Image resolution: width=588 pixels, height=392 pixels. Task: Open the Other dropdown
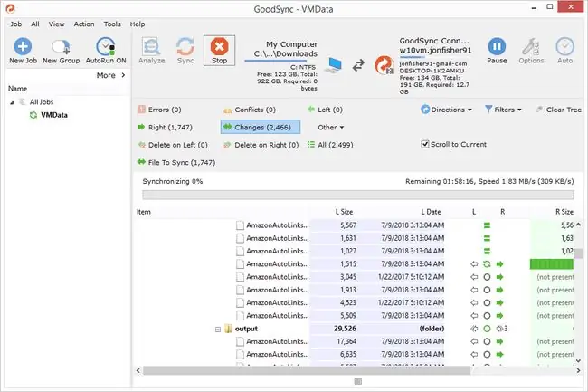(331, 127)
